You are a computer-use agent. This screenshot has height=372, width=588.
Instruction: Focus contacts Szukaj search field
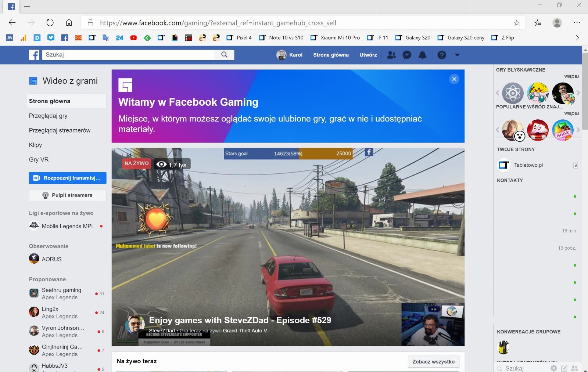[x=522, y=368]
